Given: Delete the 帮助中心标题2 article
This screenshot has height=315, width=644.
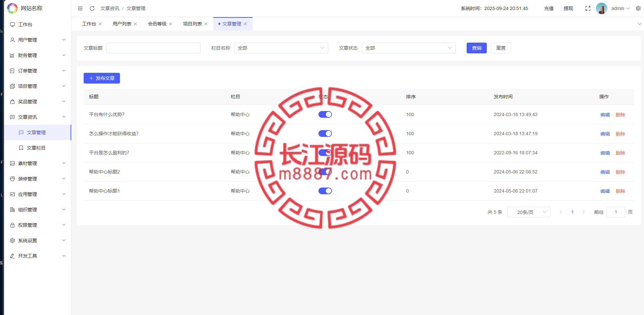Looking at the screenshot, I should coord(620,172).
